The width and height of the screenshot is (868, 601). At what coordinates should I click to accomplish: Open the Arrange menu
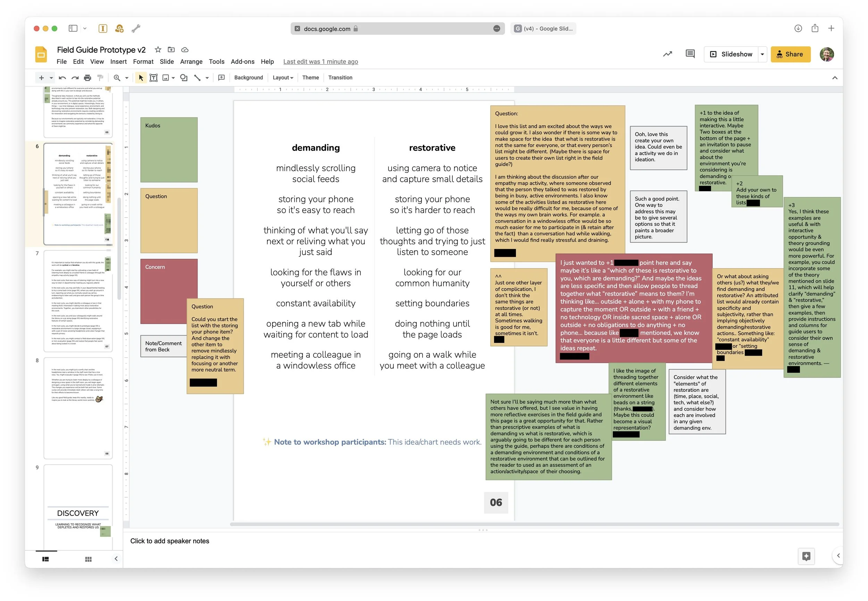[x=191, y=62]
